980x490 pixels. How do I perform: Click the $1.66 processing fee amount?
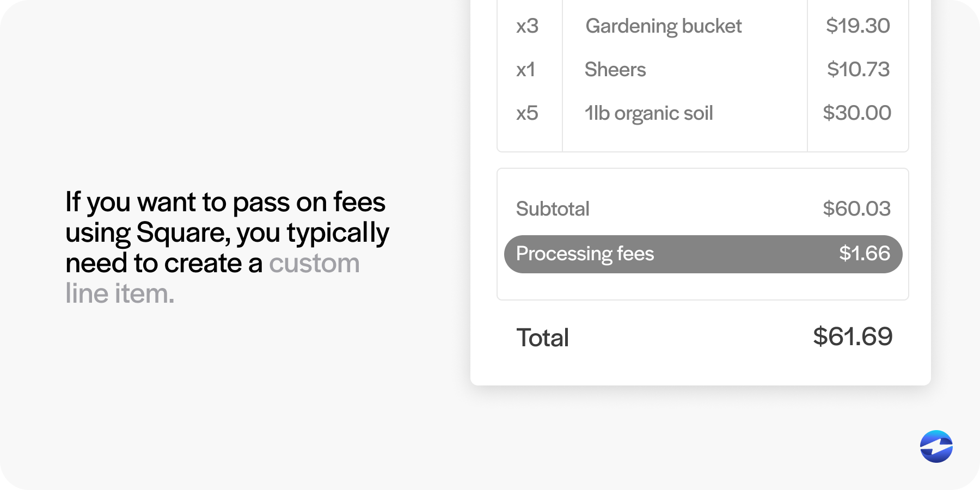pyautogui.click(x=864, y=253)
